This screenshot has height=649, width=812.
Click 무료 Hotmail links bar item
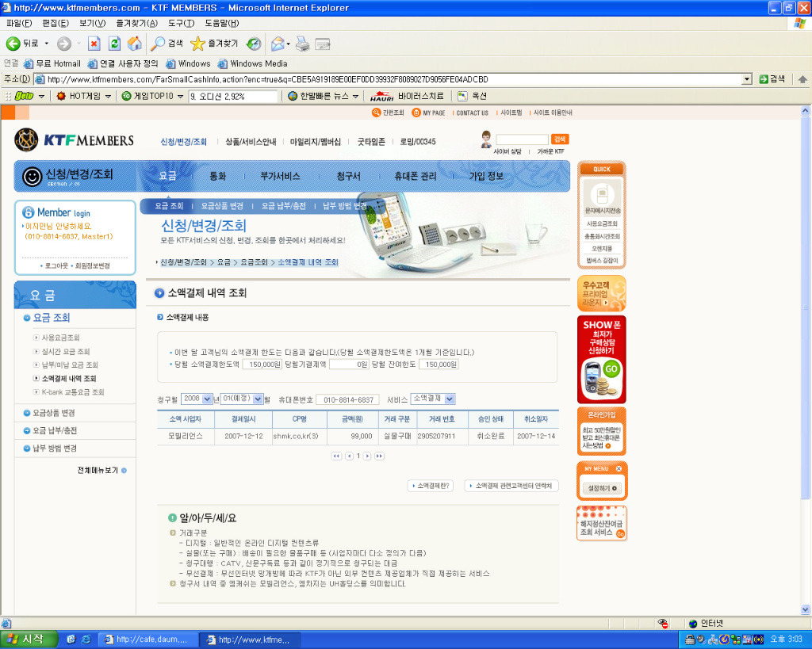pyautogui.click(x=52, y=63)
